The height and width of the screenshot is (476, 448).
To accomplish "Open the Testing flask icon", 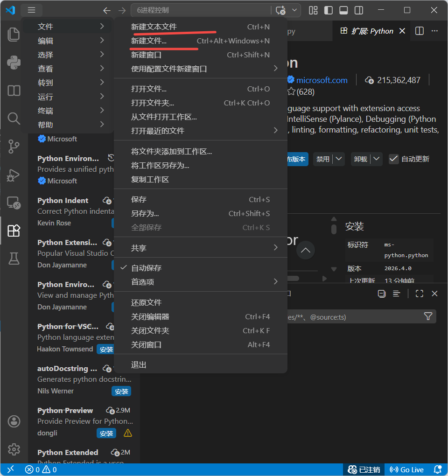I will pos(14,259).
